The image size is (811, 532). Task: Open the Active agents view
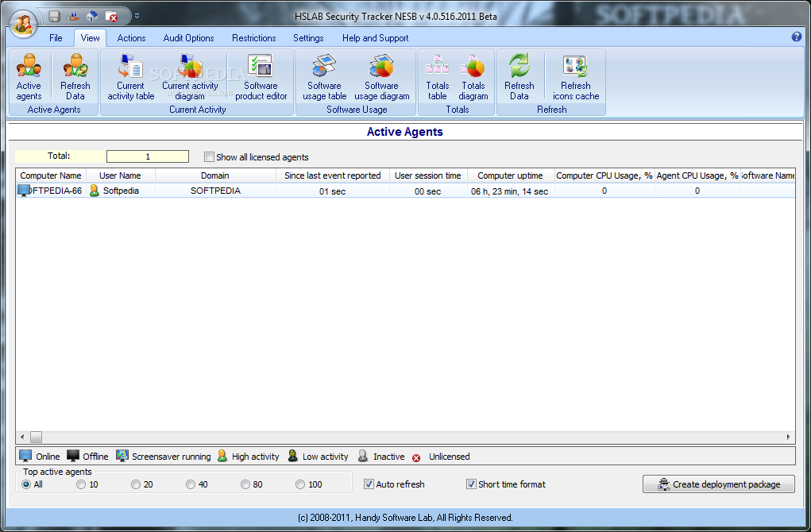[x=29, y=76]
